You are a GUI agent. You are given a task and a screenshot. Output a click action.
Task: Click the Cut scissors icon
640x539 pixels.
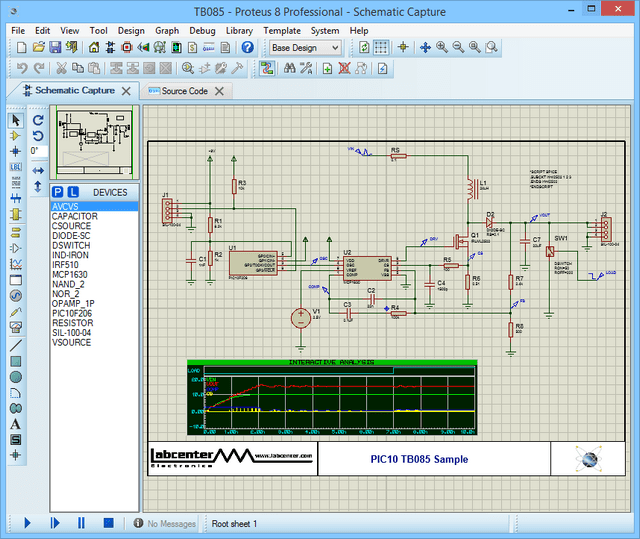61,68
